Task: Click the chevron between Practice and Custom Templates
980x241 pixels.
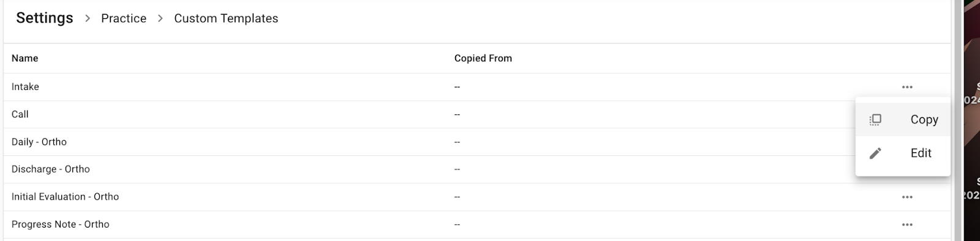Action: tap(160, 18)
